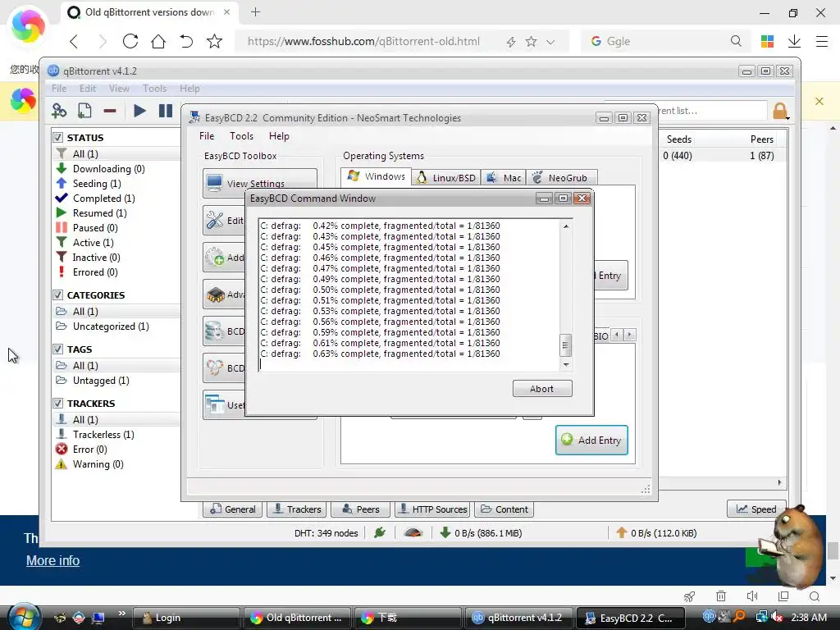Screen dimensions: 840x630
Task: Switch to the Linux/BSD tab
Action: click(x=446, y=177)
